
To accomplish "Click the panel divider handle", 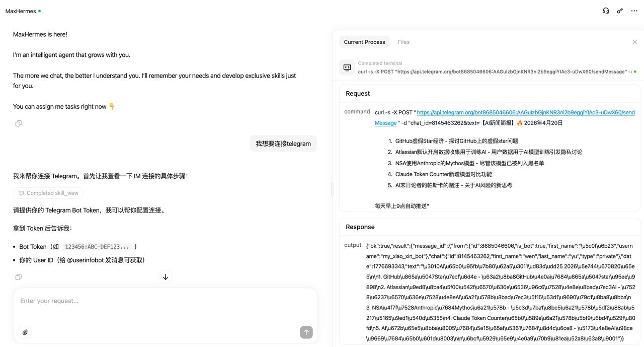I will click(332, 189).
